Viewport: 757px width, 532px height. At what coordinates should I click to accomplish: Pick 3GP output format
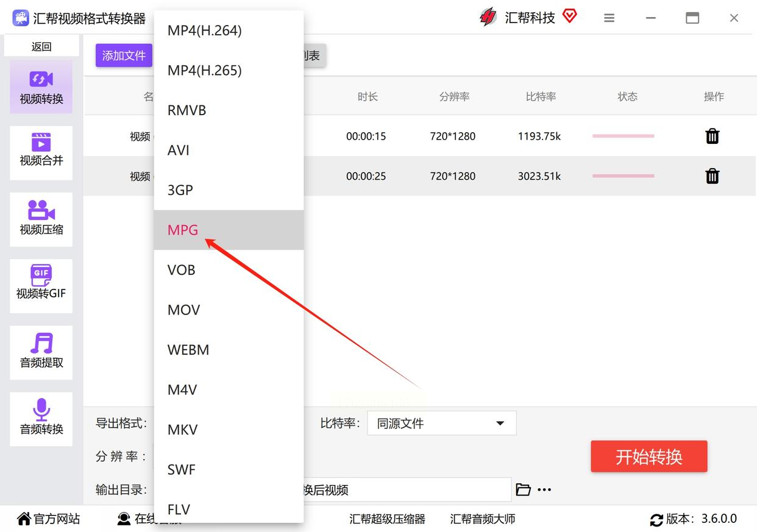pos(229,190)
